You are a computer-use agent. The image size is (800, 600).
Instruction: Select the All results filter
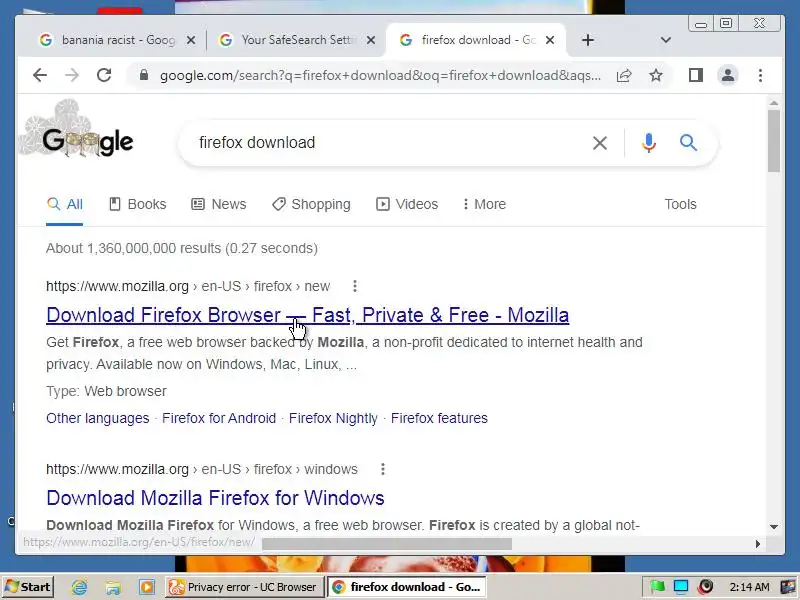coord(64,205)
